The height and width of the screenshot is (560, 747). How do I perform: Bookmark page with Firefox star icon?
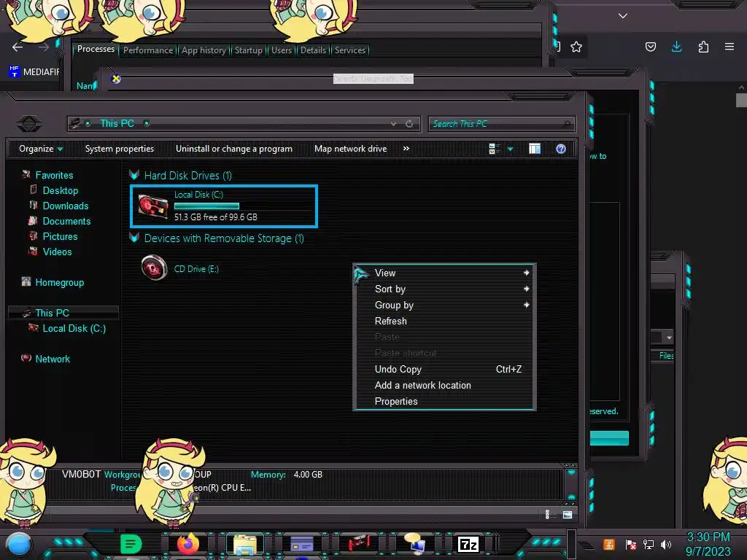576,47
